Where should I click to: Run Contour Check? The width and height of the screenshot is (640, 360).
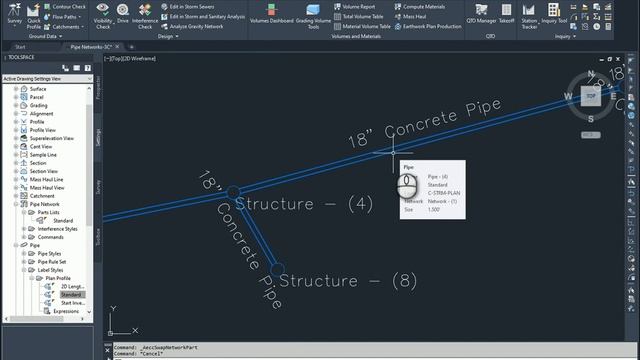click(64, 7)
